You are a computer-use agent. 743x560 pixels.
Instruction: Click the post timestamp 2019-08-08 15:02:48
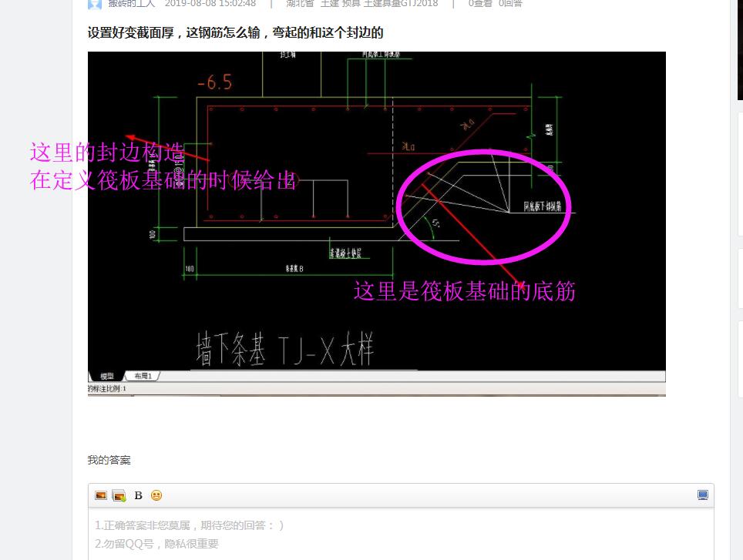click(x=210, y=4)
